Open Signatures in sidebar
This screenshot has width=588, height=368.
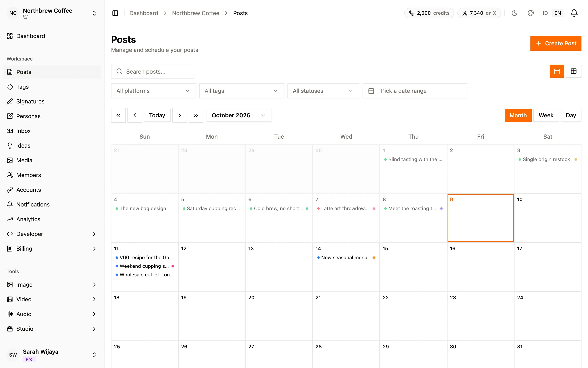pyautogui.click(x=52, y=101)
